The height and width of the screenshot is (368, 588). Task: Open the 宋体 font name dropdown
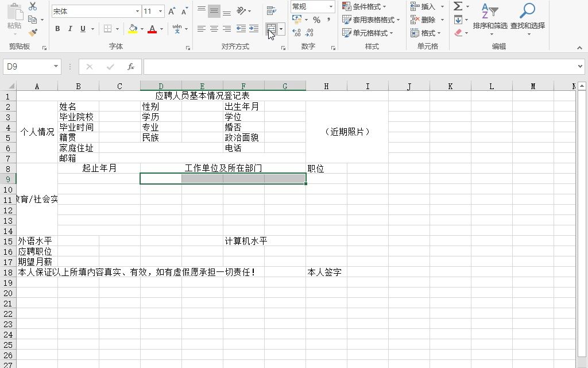point(137,10)
